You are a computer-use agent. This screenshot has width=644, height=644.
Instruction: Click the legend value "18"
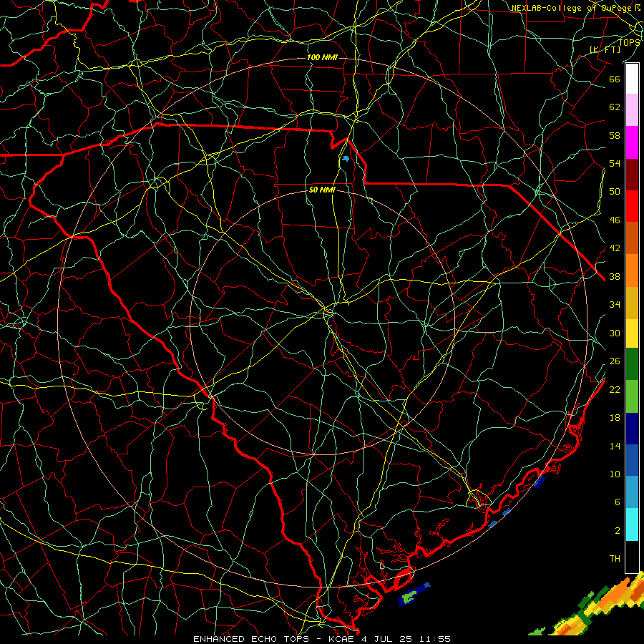(x=615, y=418)
